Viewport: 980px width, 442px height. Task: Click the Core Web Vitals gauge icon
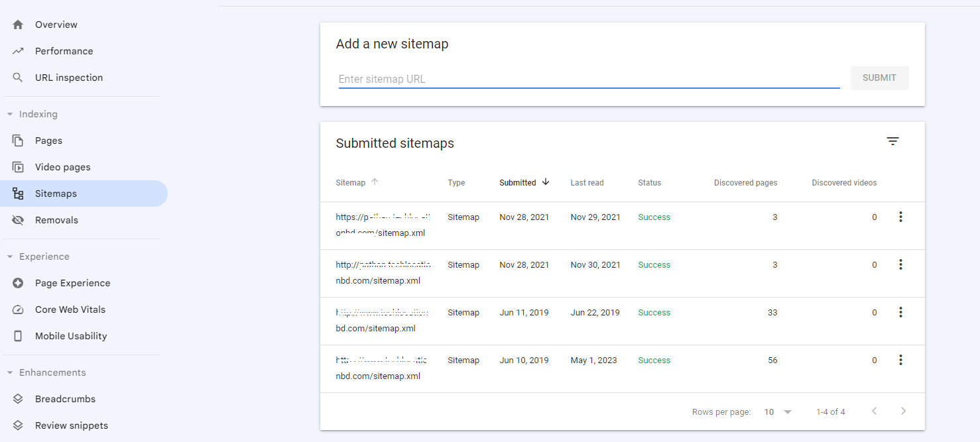click(x=19, y=309)
